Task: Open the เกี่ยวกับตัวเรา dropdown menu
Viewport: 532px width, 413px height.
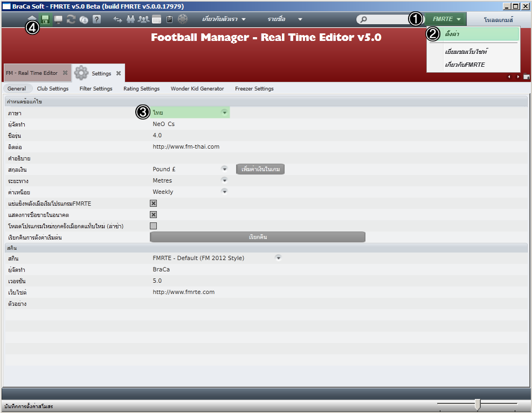Action: [224, 19]
